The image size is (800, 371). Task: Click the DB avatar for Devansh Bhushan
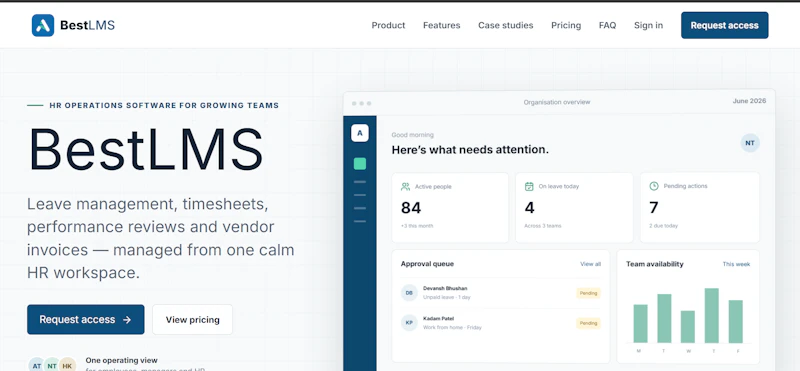pyautogui.click(x=409, y=293)
